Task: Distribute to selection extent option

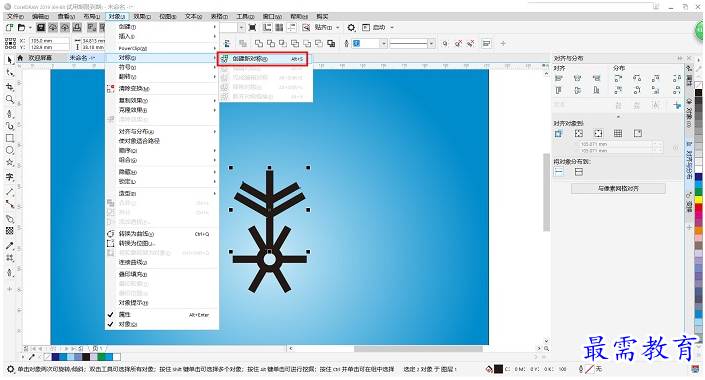Action: (x=559, y=172)
